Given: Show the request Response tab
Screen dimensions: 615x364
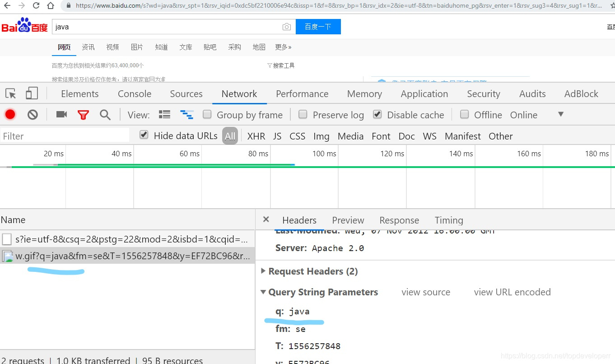Looking at the screenshot, I should [x=399, y=220].
